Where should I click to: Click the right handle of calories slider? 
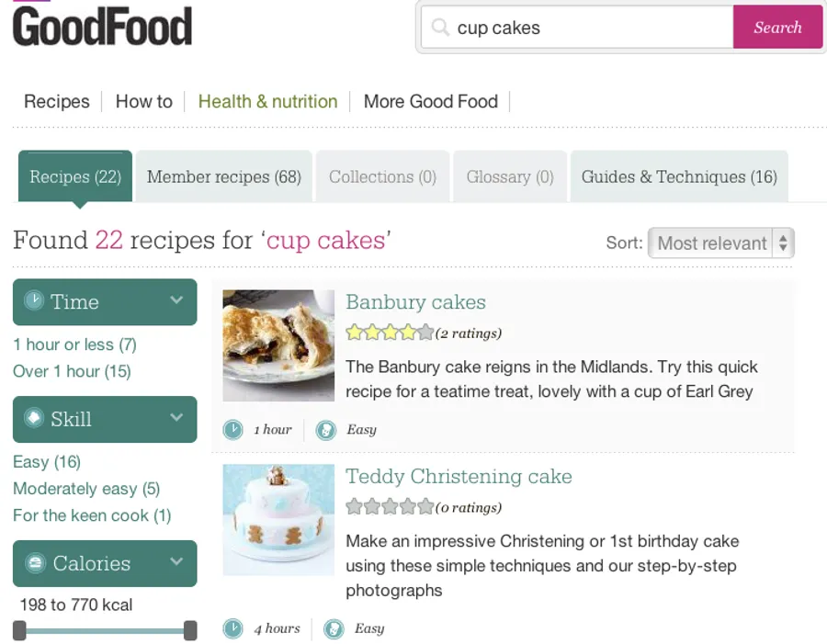pyautogui.click(x=190, y=630)
